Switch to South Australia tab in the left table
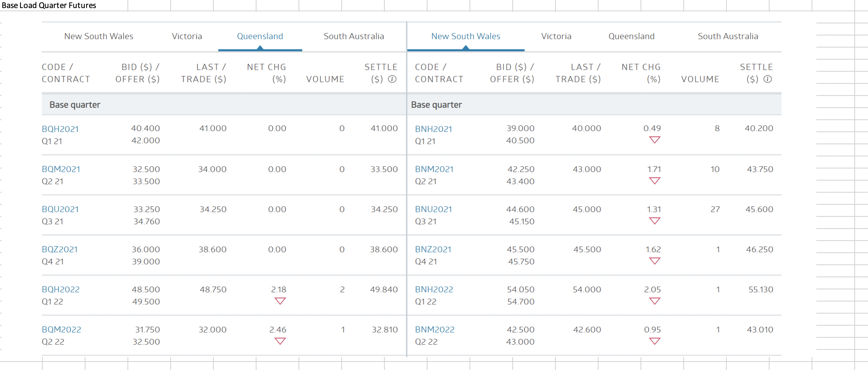The height and width of the screenshot is (370, 868). tap(354, 36)
